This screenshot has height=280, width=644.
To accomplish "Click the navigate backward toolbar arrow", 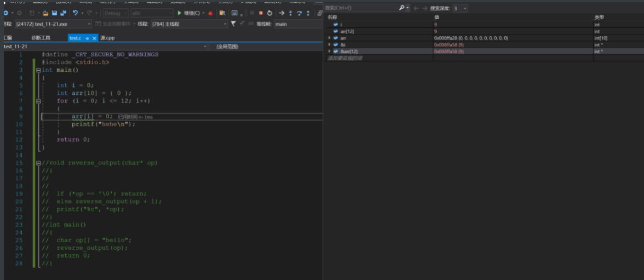I will [x=5, y=13].
